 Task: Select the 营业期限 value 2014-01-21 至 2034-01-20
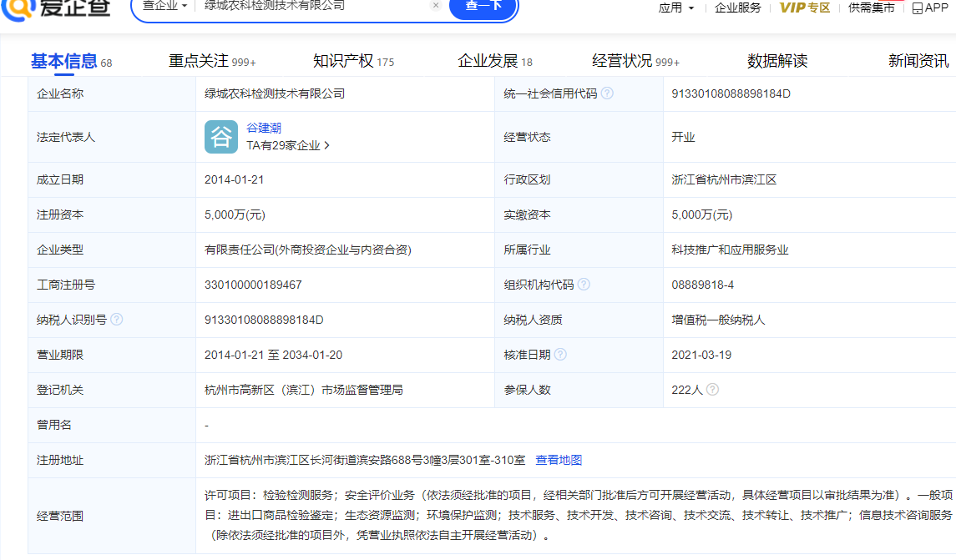coord(273,355)
